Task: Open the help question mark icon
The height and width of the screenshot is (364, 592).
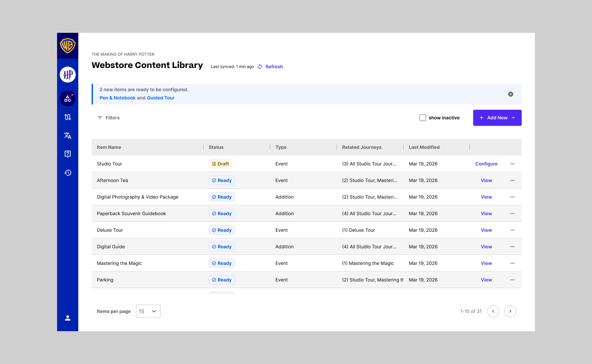Action: pos(68,154)
